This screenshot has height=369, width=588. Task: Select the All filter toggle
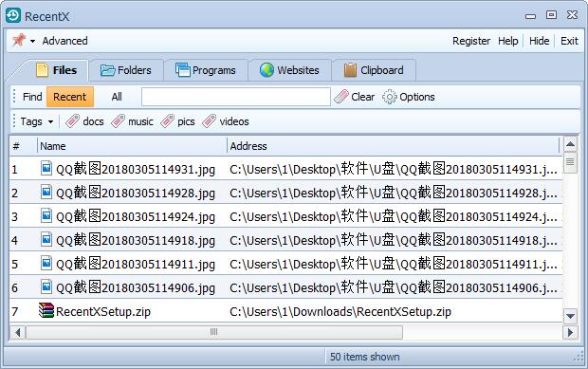point(117,97)
